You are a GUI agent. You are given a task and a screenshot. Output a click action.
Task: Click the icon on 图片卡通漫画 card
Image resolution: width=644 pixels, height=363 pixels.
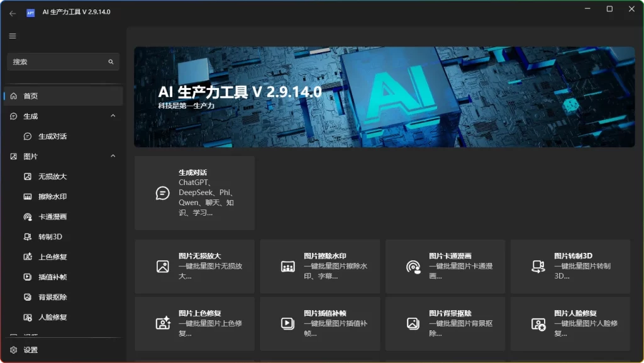413,267
